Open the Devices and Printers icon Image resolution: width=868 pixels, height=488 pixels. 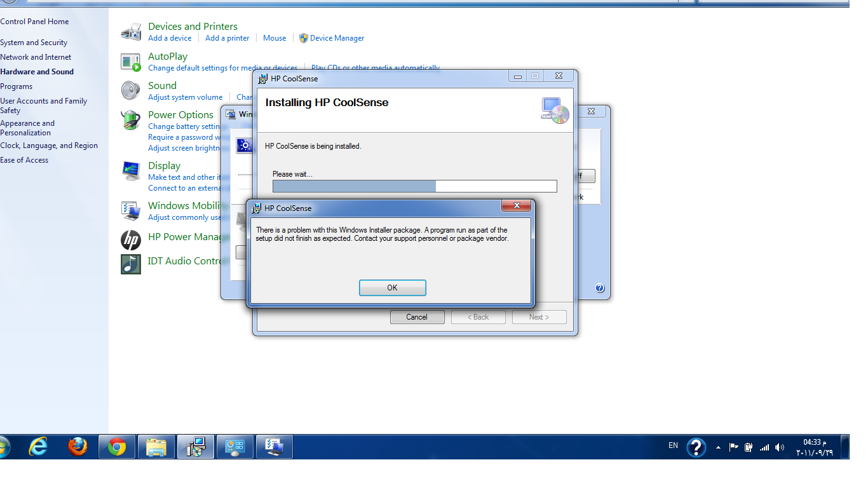(131, 32)
